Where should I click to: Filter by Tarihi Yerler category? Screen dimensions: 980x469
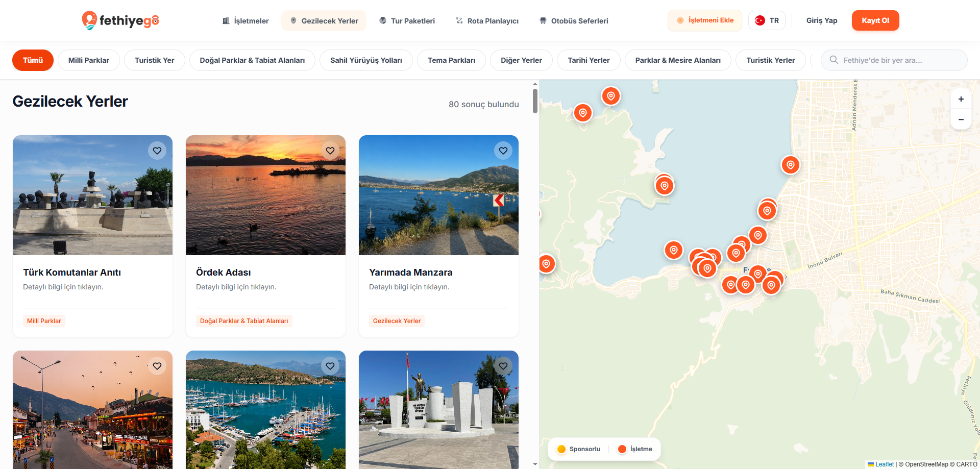(589, 60)
